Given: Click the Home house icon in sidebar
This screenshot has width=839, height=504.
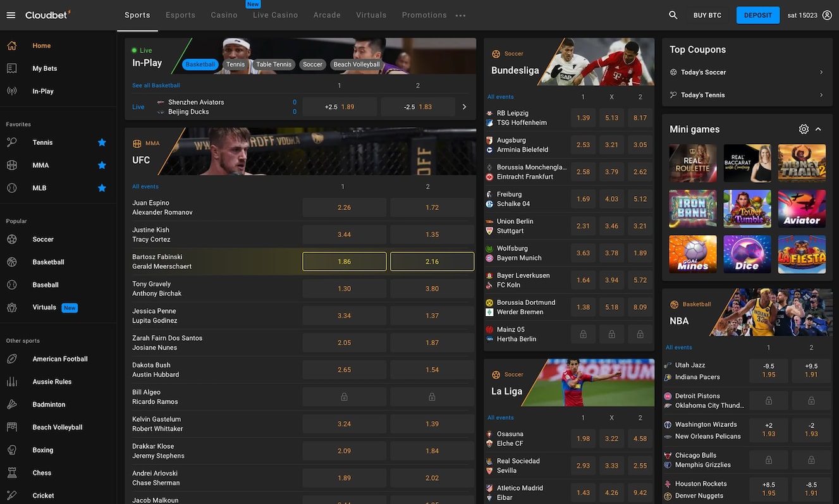Looking at the screenshot, I should (11, 46).
